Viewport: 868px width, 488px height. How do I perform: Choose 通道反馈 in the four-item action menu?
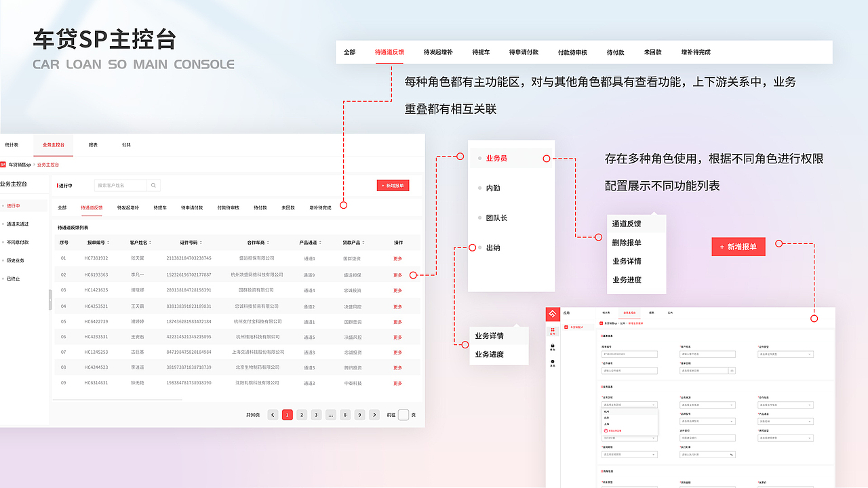(x=627, y=224)
